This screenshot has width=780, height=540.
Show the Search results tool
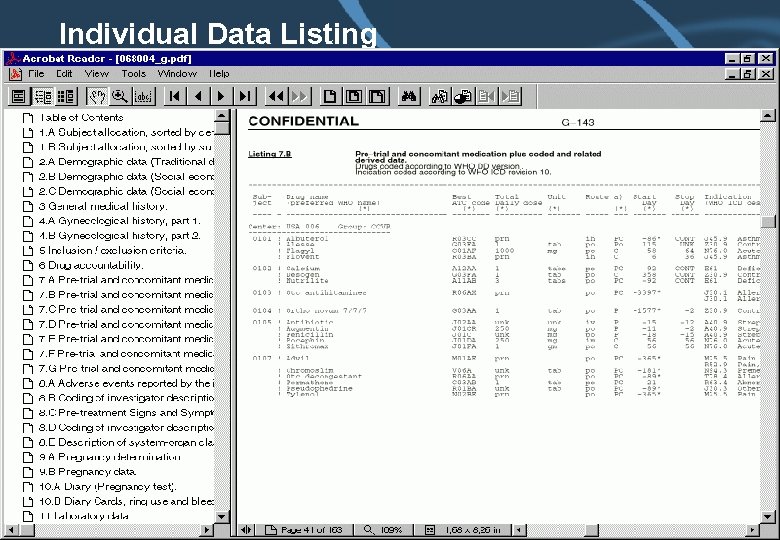pyautogui.click(x=463, y=96)
